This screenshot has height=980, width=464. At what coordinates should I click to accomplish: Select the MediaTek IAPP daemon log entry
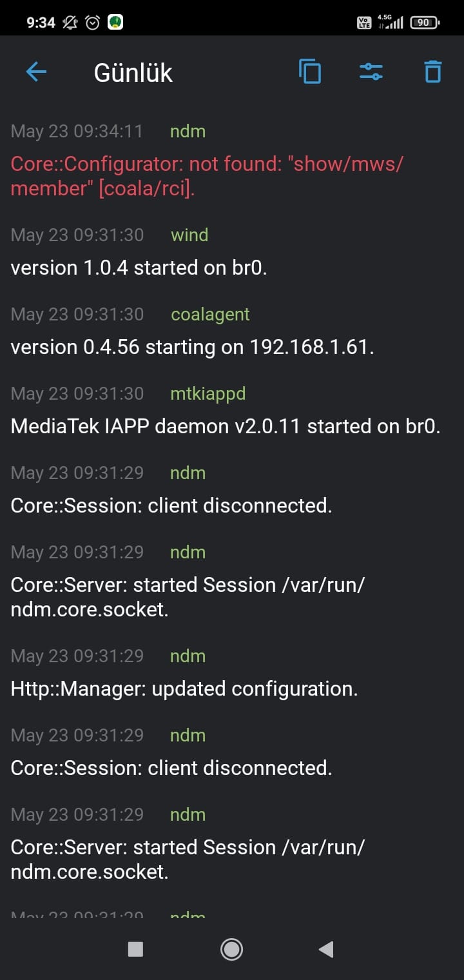coord(232,410)
